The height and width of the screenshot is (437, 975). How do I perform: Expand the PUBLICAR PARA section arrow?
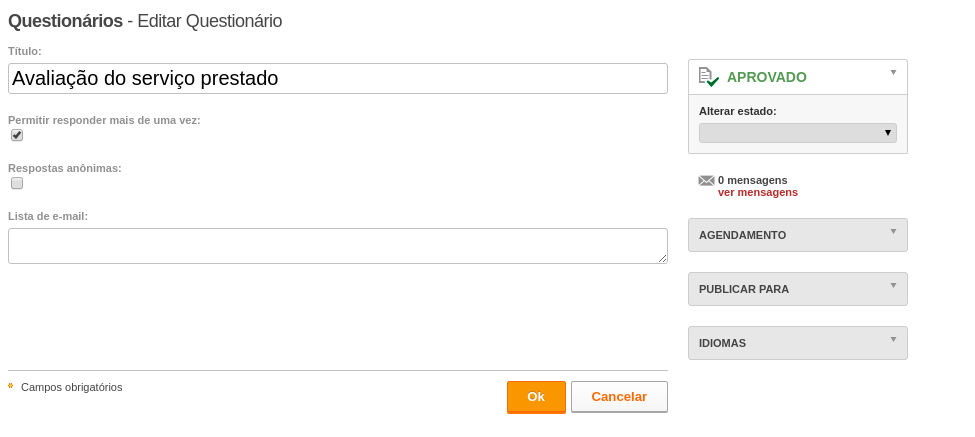[894, 286]
